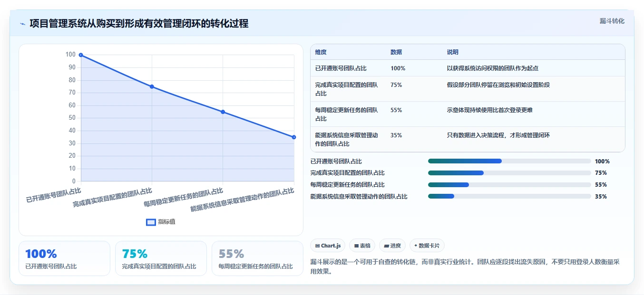The height and width of the screenshot is (295, 644).
Task: Click the 35% value in the table
Action: click(396, 135)
